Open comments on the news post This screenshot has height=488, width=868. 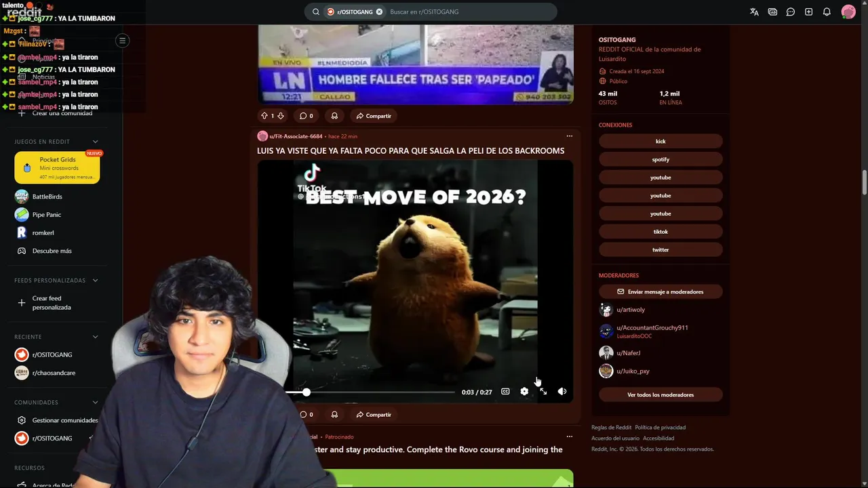[x=307, y=116]
